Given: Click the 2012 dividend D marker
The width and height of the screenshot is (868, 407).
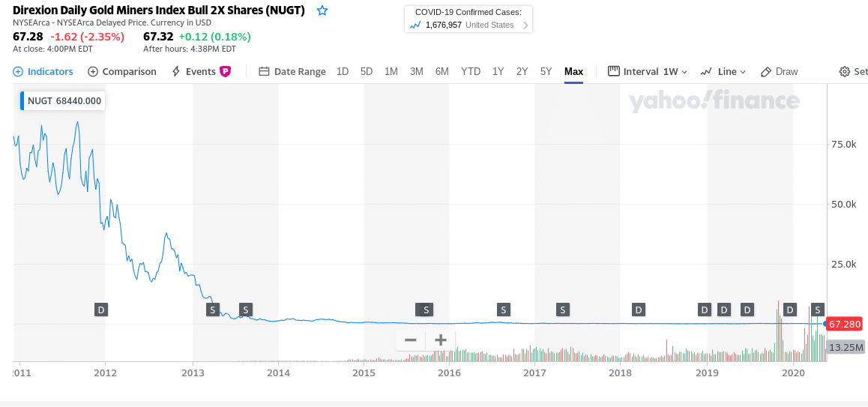Looking at the screenshot, I should (101, 309).
